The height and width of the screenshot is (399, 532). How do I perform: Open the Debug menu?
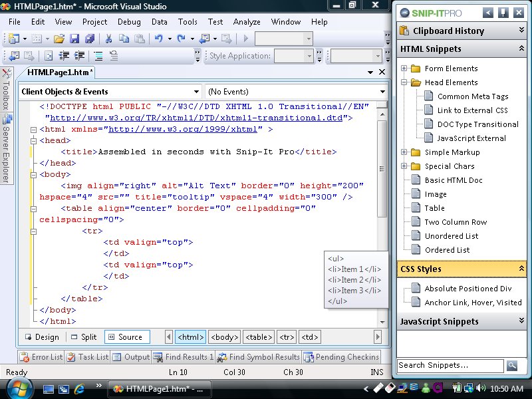coord(129,22)
